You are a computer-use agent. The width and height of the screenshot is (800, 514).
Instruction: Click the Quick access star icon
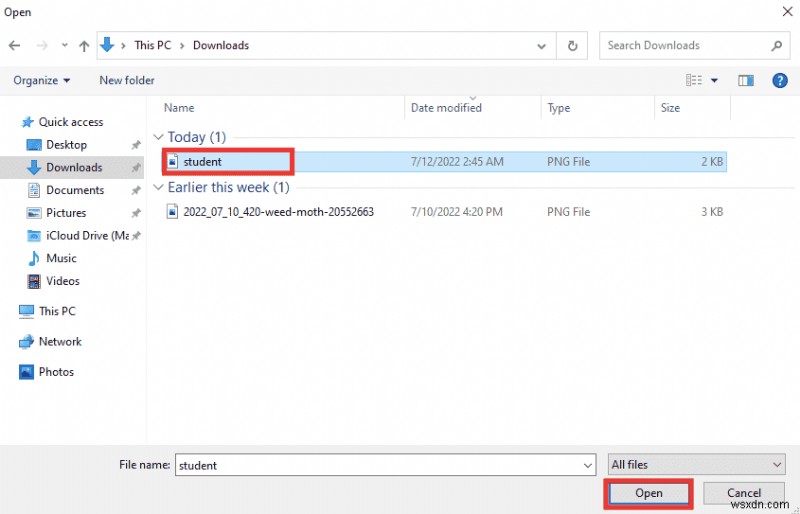pyautogui.click(x=27, y=122)
